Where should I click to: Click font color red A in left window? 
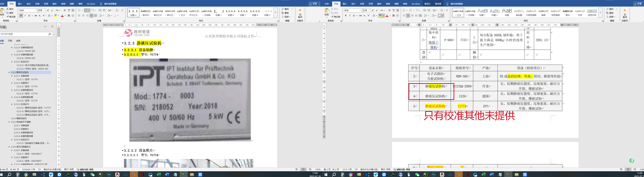coord(62,16)
